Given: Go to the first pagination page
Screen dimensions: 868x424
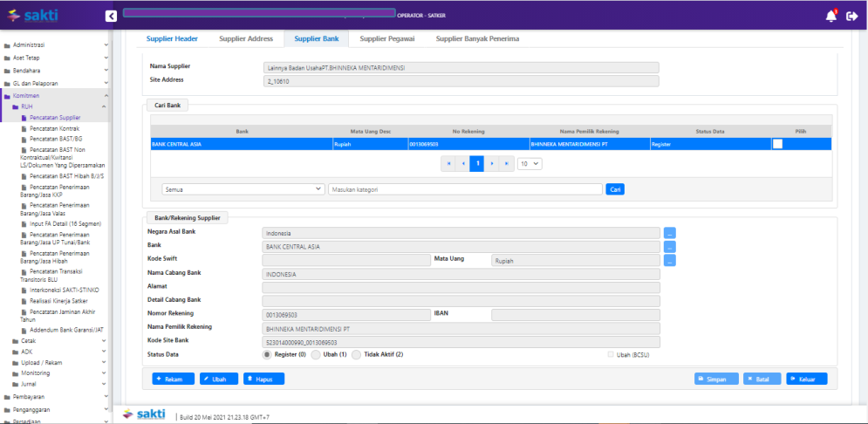Looking at the screenshot, I should point(448,163).
